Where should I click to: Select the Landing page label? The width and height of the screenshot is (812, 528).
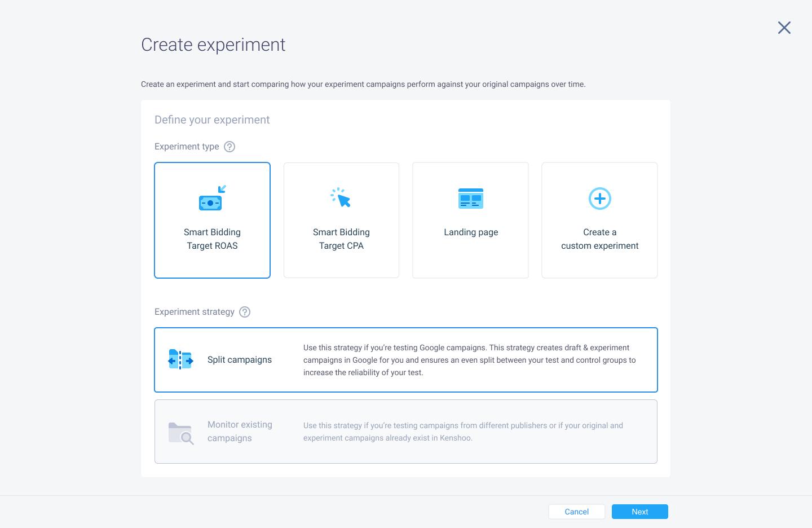click(x=471, y=232)
